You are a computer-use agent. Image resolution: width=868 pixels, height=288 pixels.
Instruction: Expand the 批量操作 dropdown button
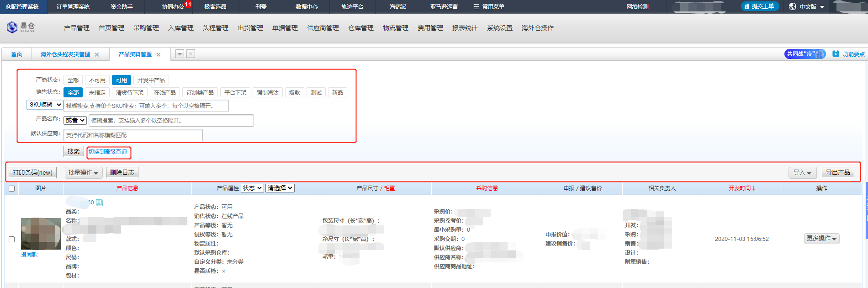point(84,172)
